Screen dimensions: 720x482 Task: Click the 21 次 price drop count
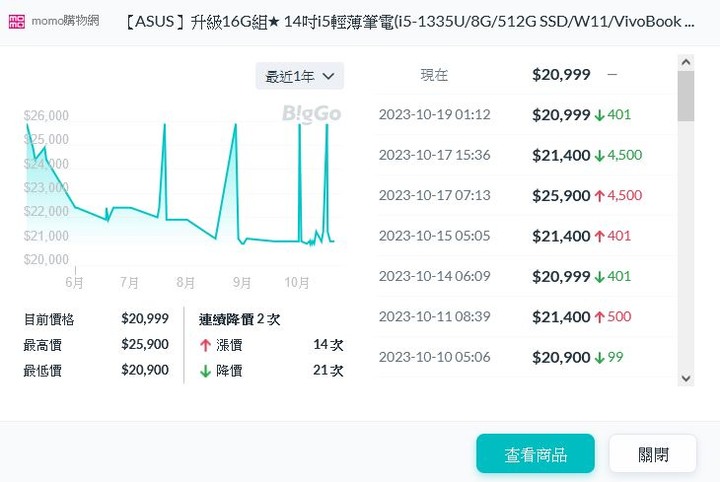point(328,370)
